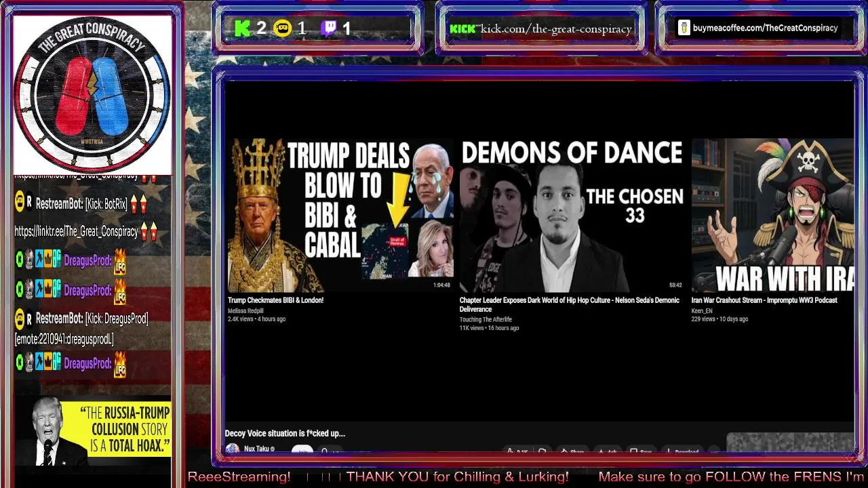Click chat text 'RestreamBot: [Kick: BotRix]'
Image resolution: width=868 pixels, height=488 pixels.
click(x=81, y=204)
